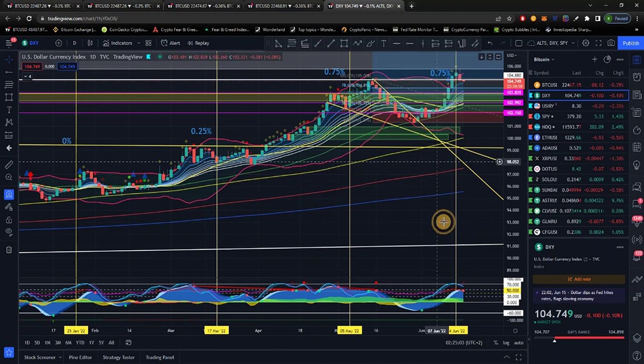Open the USD currency dropdown on price axis

pyautogui.click(x=512, y=55)
